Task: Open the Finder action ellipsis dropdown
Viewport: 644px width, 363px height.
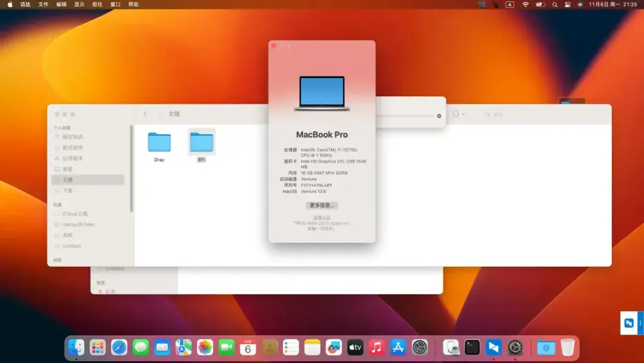Action: [x=458, y=114]
